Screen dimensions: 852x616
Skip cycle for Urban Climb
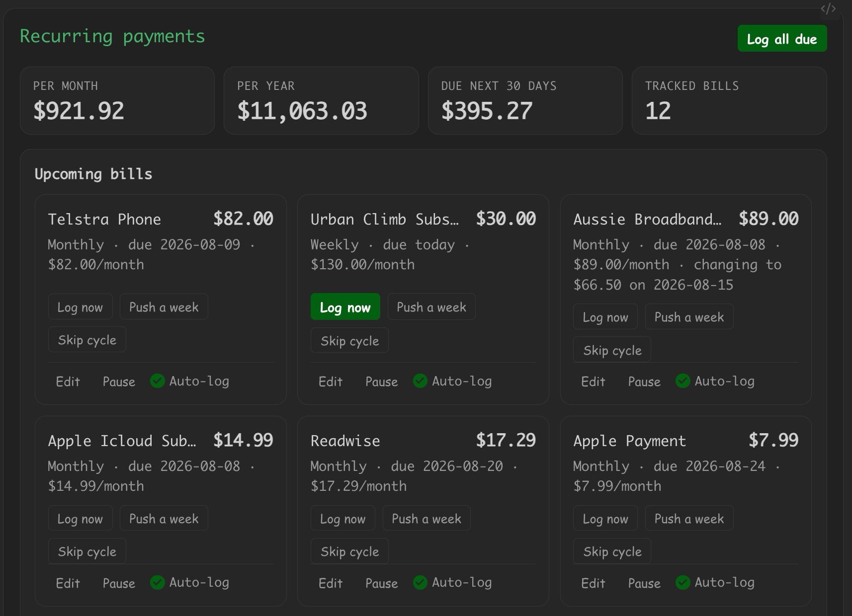click(x=349, y=340)
